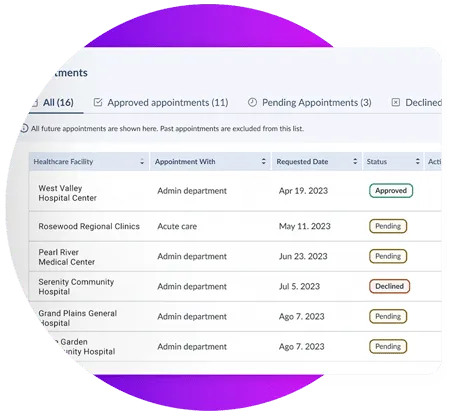Click the clock icon beside Pending Appointments
The height and width of the screenshot is (419, 466).
tap(252, 102)
